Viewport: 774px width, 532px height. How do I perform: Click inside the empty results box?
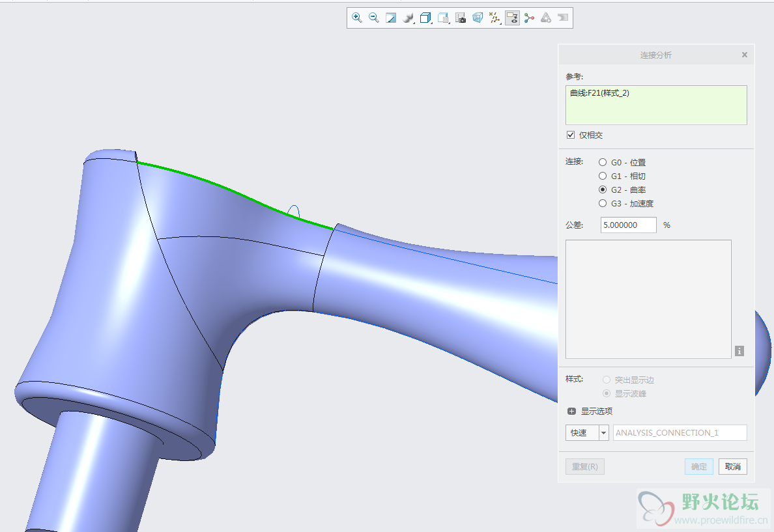pyautogui.click(x=648, y=299)
